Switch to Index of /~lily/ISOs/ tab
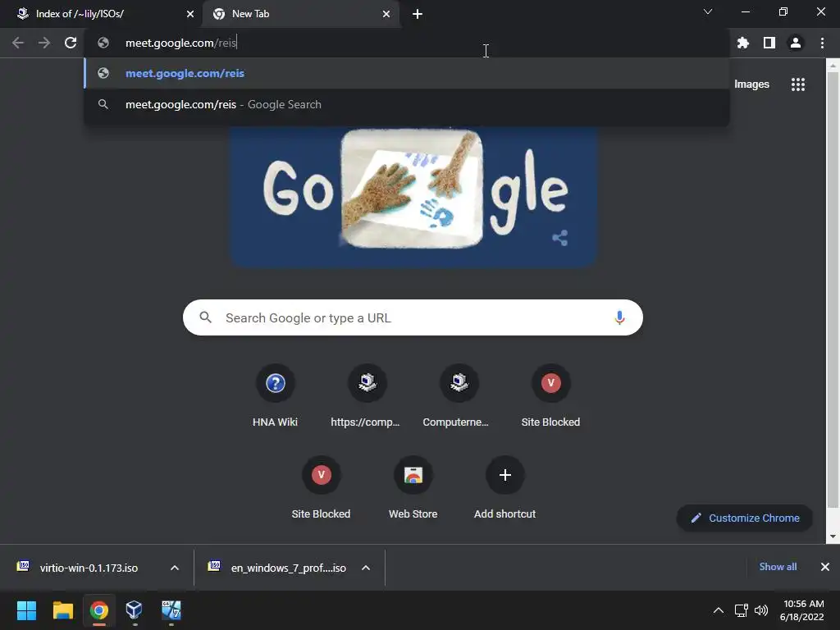The height and width of the screenshot is (630, 840). tap(100, 14)
